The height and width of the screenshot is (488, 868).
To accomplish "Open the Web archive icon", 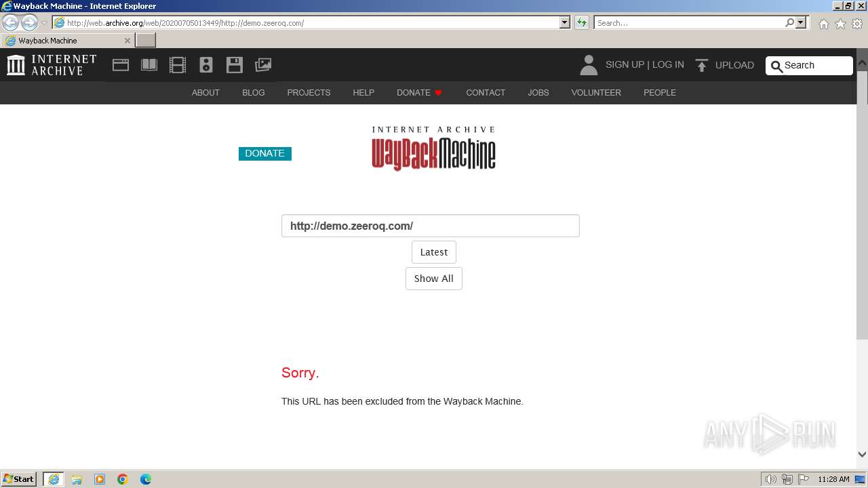I will coord(121,65).
